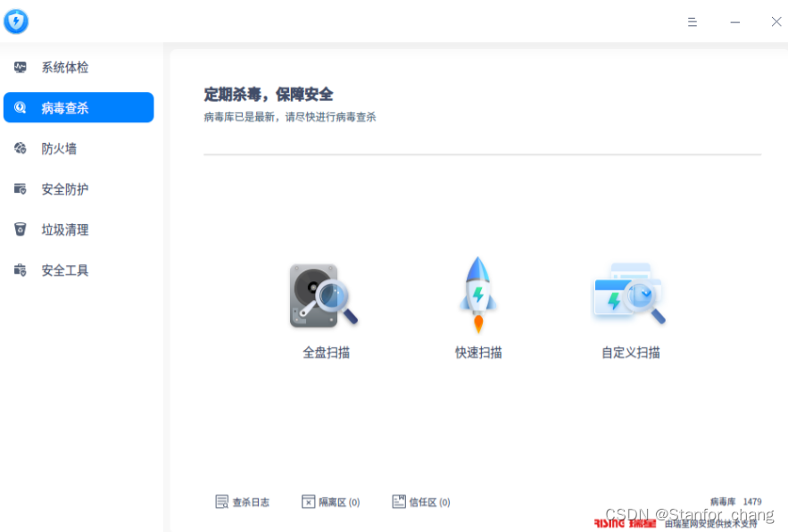788x532 pixels.
Task: Click the 病毒库已是最新 status message
Action: coord(289,117)
